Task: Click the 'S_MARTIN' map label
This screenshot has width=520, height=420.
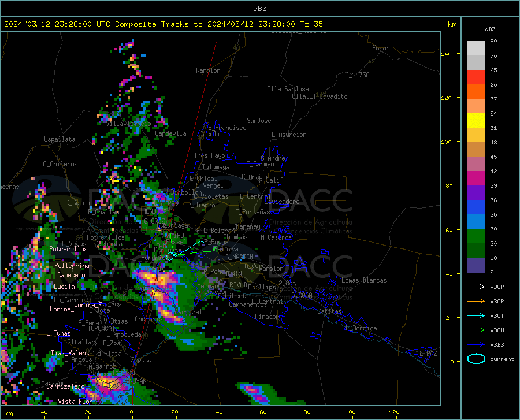Action: 239,257
